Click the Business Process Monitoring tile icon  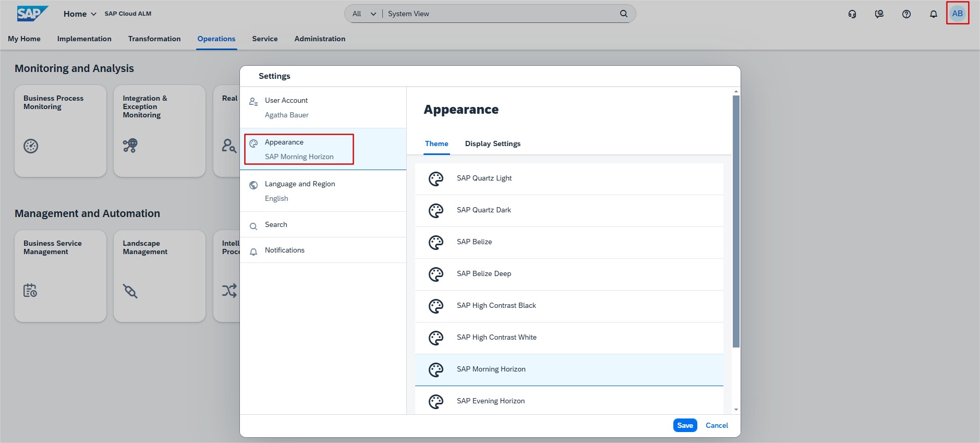[x=31, y=146]
